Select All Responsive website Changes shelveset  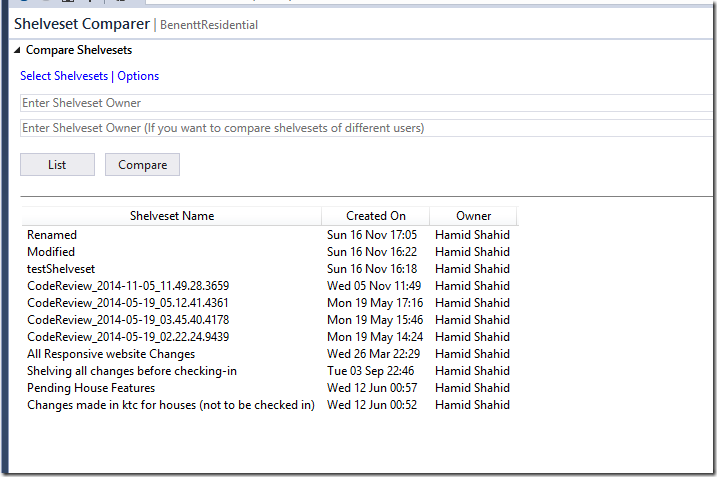click(111, 354)
